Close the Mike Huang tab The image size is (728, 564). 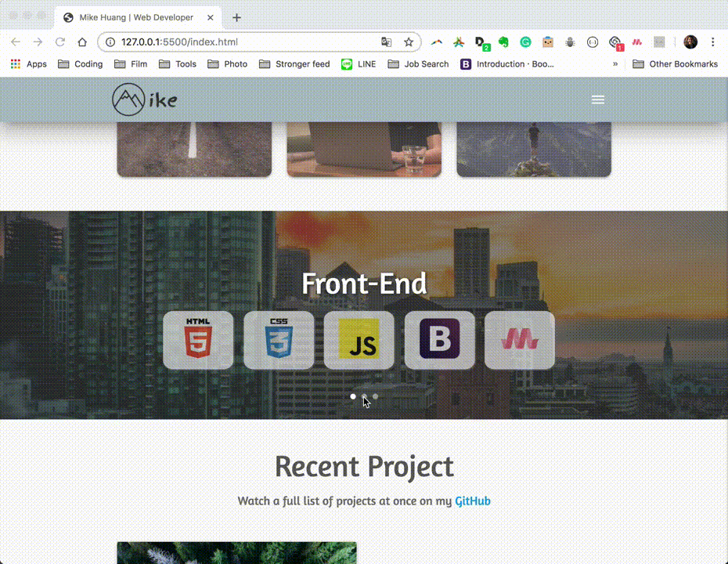pos(211,18)
